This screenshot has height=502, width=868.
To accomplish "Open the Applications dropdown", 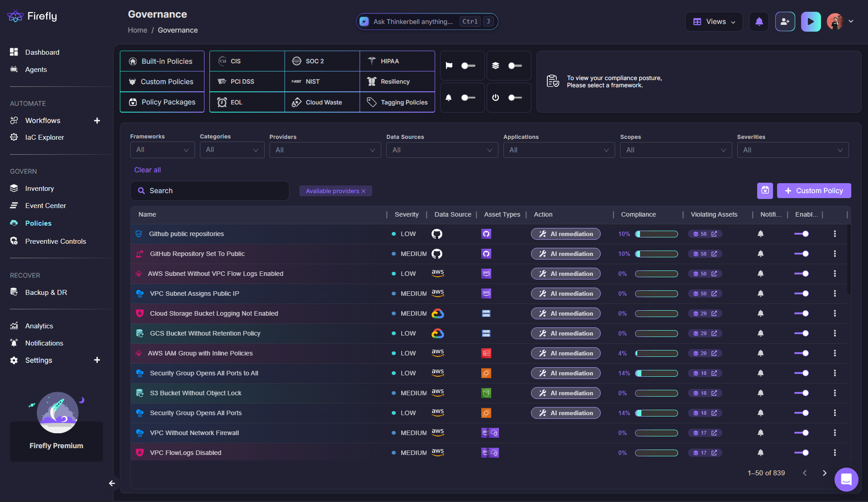I will click(559, 150).
